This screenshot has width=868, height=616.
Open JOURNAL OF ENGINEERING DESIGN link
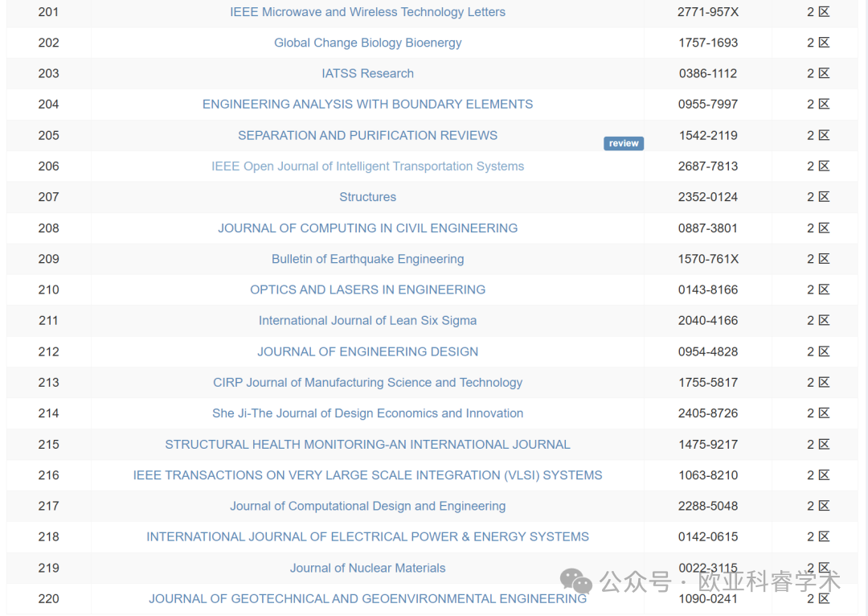coord(367,351)
